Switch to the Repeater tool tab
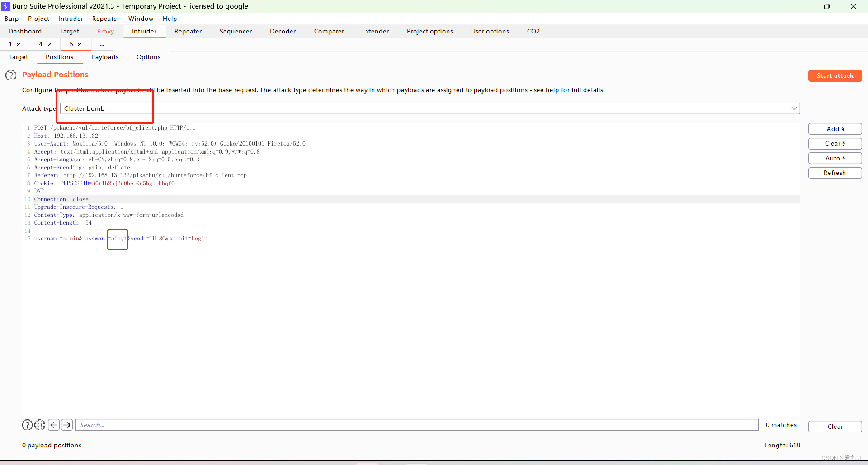Screen dimensions: 868x465 click(x=188, y=31)
